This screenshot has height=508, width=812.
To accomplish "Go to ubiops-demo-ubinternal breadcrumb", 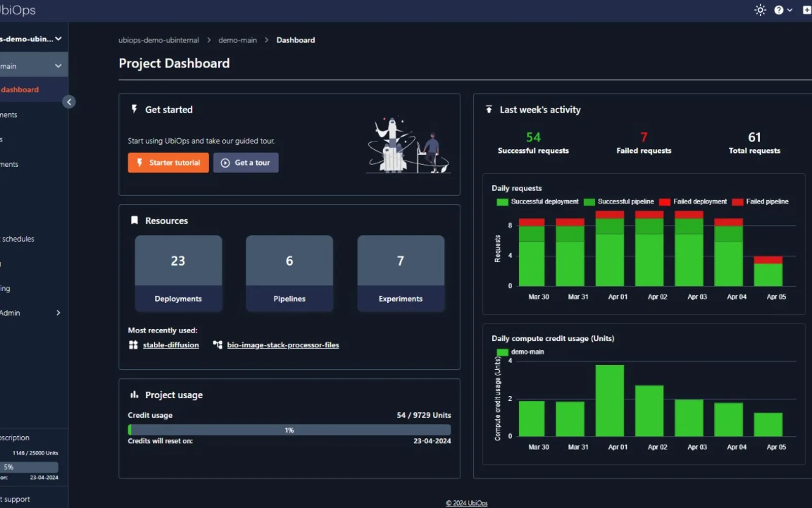I will [159, 40].
